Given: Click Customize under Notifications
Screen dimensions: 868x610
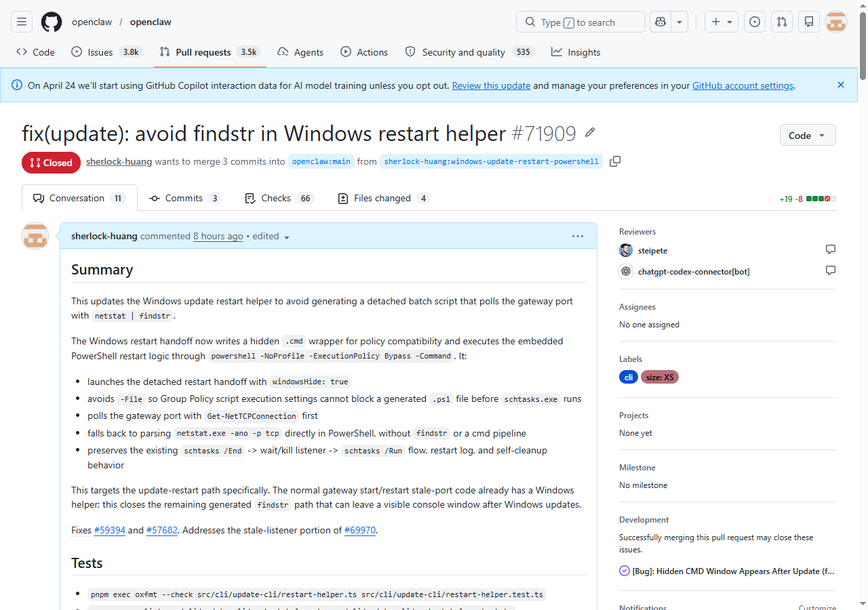Looking at the screenshot, I should pyautogui.click(x=817, y=607).
